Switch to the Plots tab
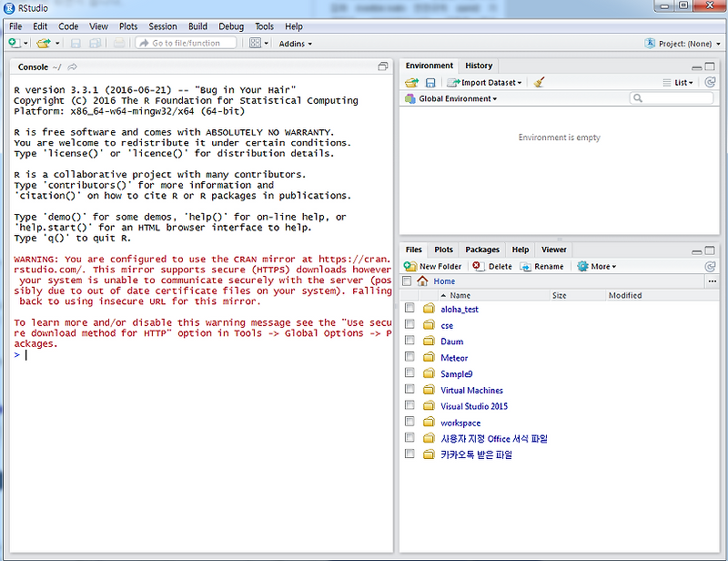The width and height of the screenshot is (728, 561). (443, 250)
